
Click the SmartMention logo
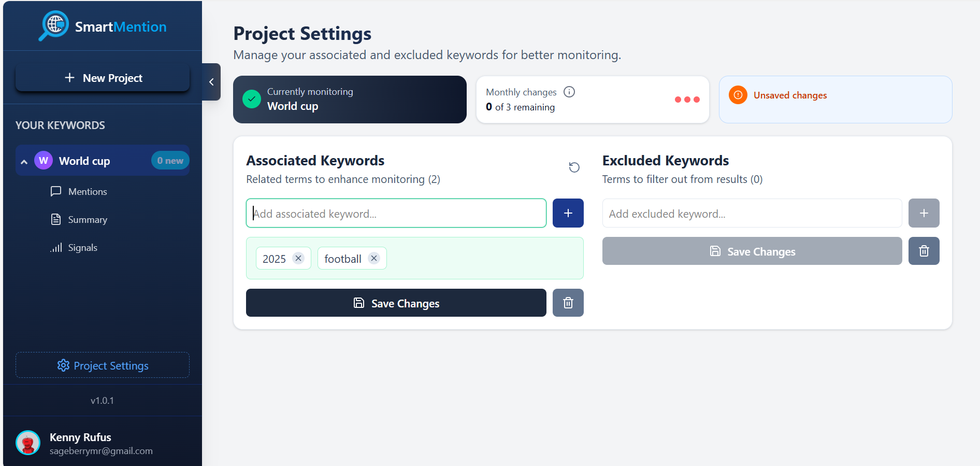click(x=103, y=26)
